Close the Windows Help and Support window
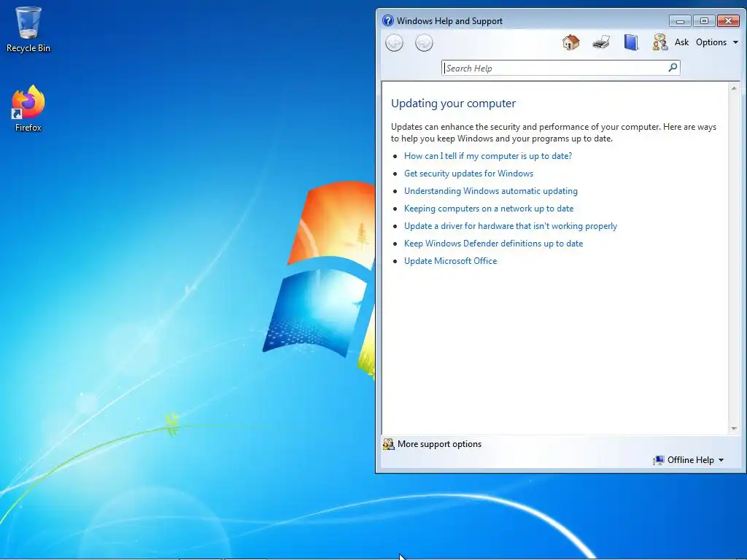The height and width of the screenshot is (560, 747). 728,21
